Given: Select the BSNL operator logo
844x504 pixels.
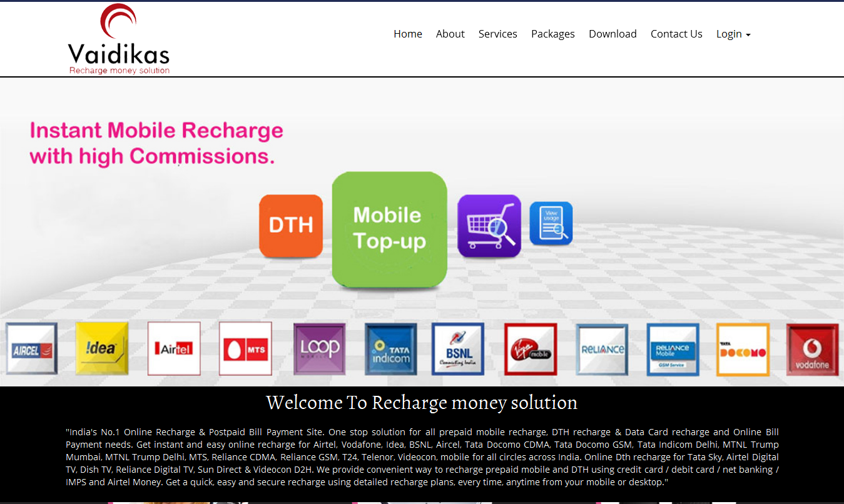Looking at the screenshot, I should click(458, 349).
